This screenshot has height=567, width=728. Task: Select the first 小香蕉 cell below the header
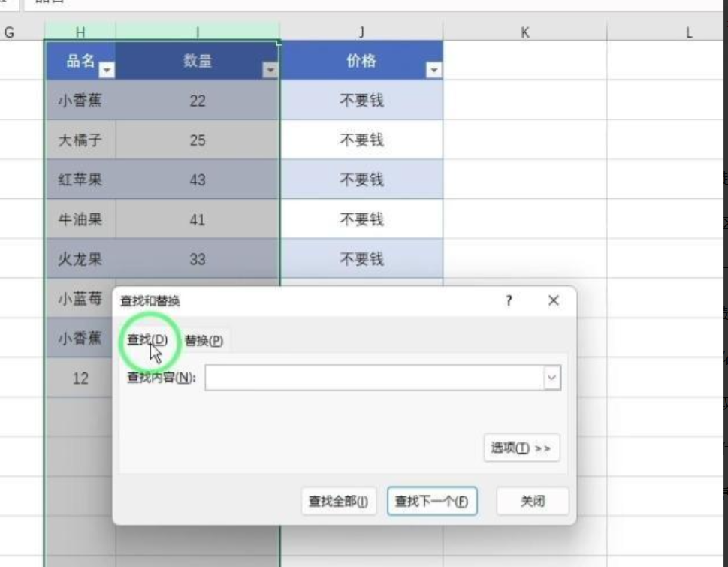point(80,100)
